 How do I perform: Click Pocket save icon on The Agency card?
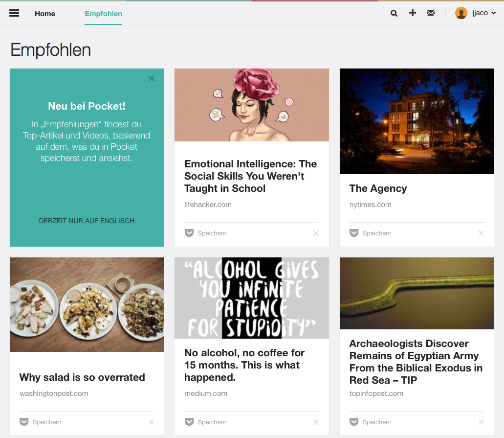[354, 233]
